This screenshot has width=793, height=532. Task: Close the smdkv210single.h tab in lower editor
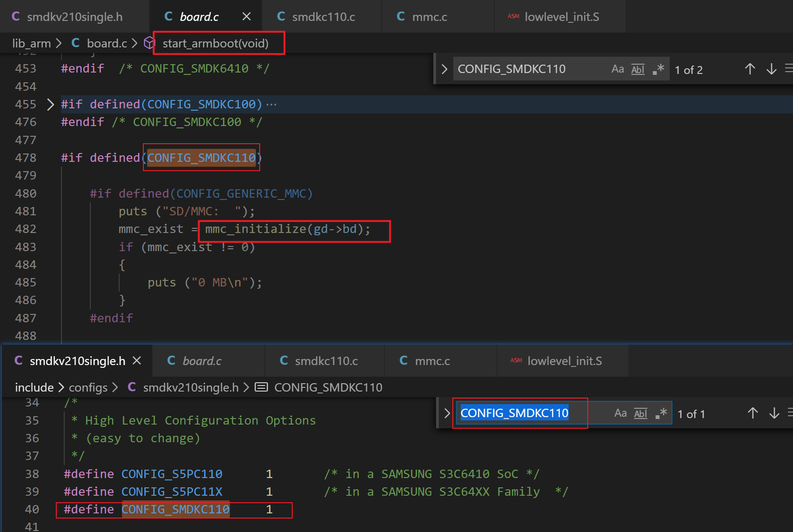[x=137, y=361]
